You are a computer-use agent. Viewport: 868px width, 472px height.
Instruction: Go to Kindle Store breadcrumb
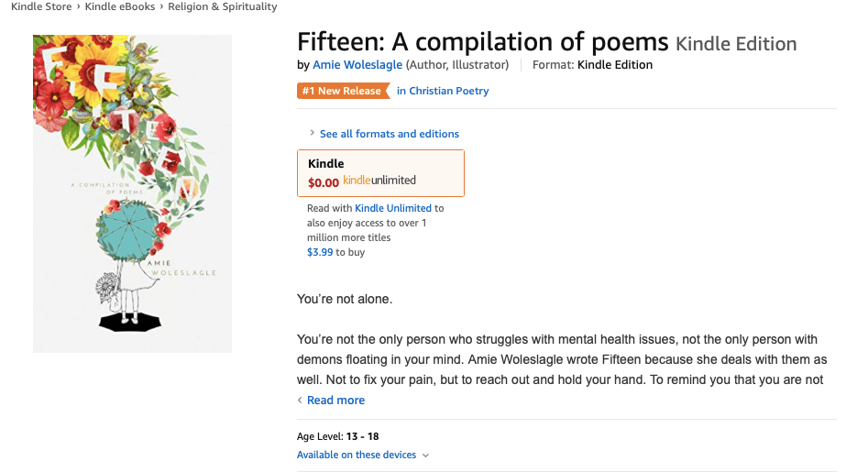[x=41, y=6]
